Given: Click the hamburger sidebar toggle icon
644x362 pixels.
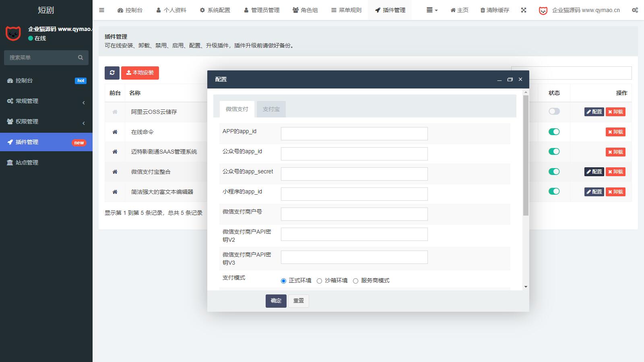Looking at the screenshot, I should pos(101,10).
